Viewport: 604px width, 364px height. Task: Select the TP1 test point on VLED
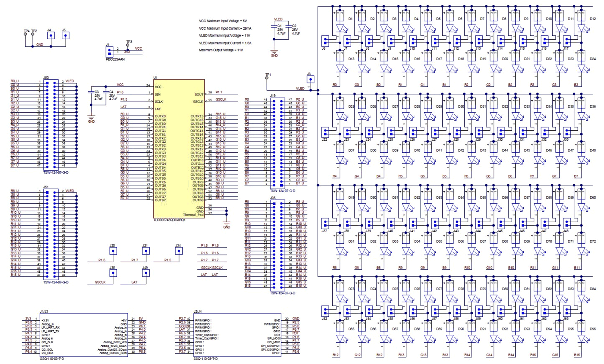pos(267,78)
